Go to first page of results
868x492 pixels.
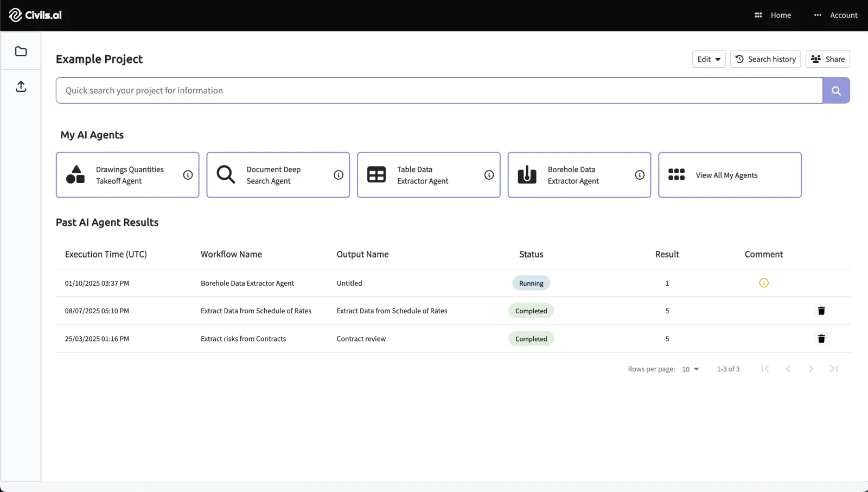765,369
